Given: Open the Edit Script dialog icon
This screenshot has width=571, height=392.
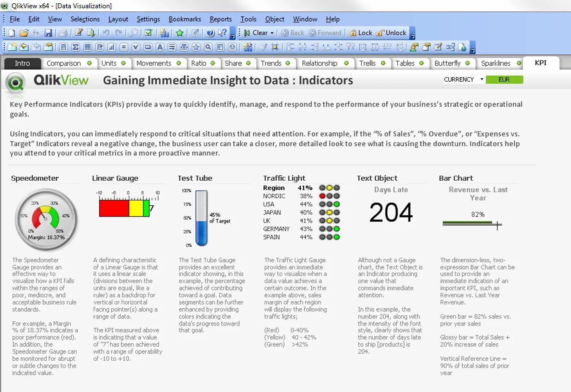Looking at the screenshot, I should click(79, 33).
